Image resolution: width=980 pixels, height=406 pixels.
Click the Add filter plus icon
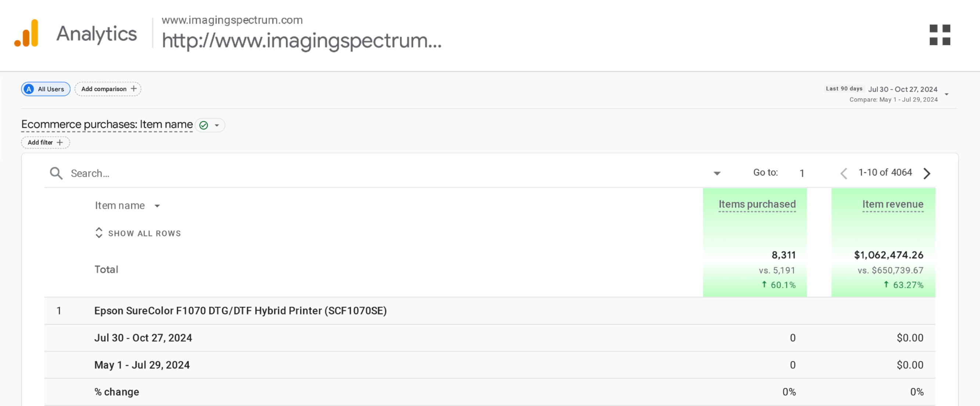(60, 142)
